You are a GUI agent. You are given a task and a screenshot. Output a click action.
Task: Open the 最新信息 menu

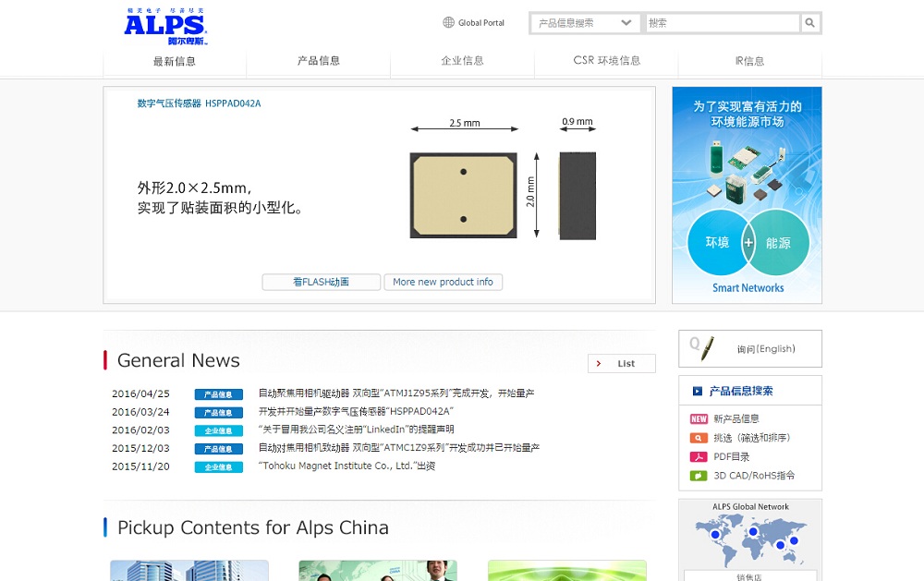click(175, 61)
